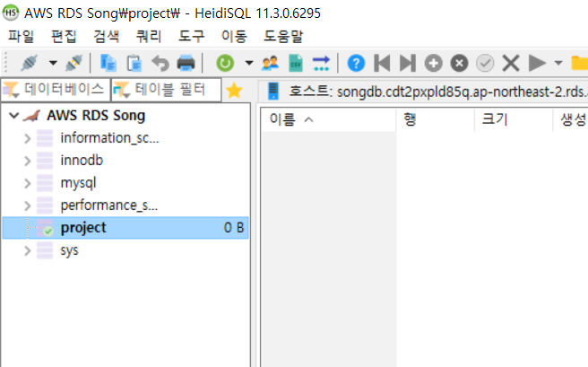588x367 pixels.
Task: Click the database filter field
Action: [56, 90]
